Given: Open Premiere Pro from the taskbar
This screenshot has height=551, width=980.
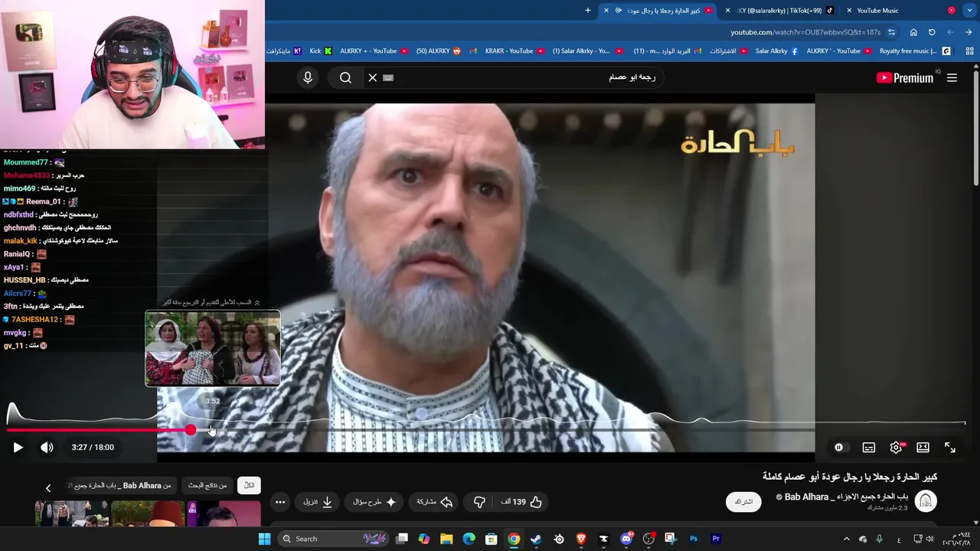Looking at the screenshot, I should pyautogui.click(x=716, y=539).
